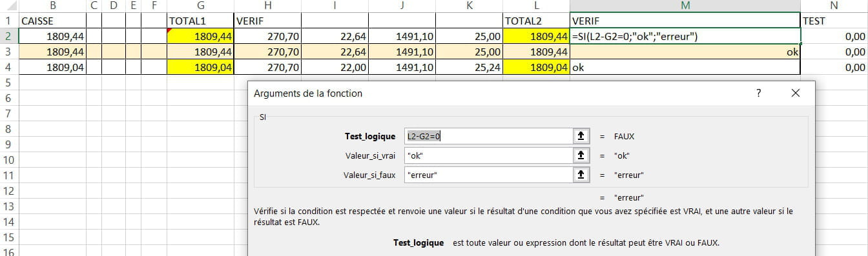Click the TEST header cell
Viewport: 868px width, 256px height.
pos(834,21)
